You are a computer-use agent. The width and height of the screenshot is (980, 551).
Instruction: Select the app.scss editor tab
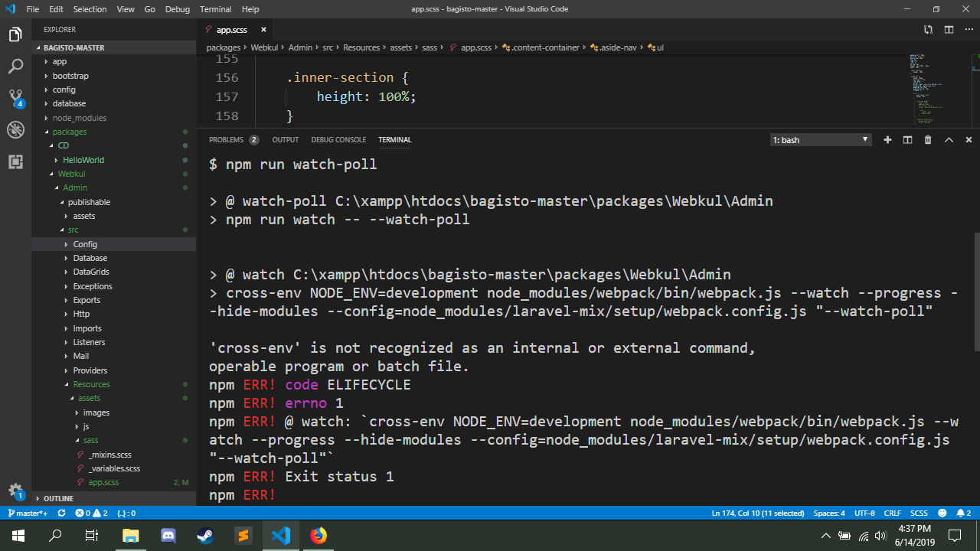(x=234, y=30)
